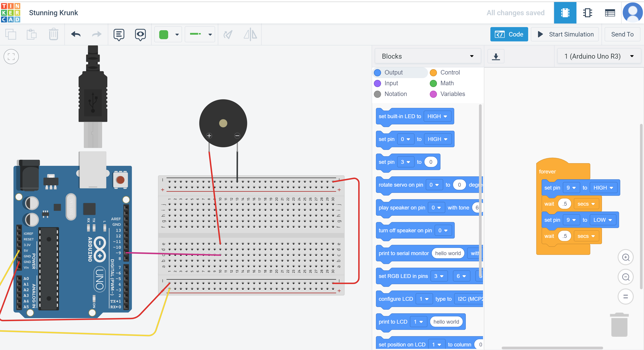Open the HIGH dropdown in workspace set pin 9 block
This screenshot has width=644, height=350.
[x=603, y=188]
